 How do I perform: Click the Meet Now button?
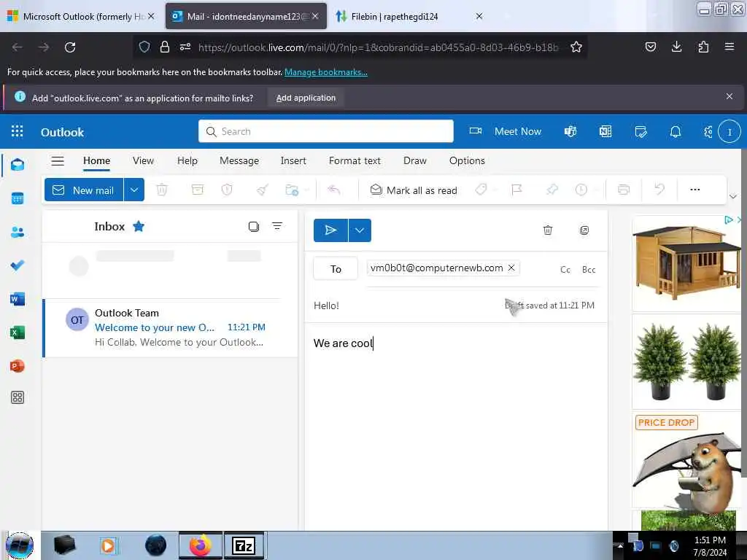(x=506, y=131)
